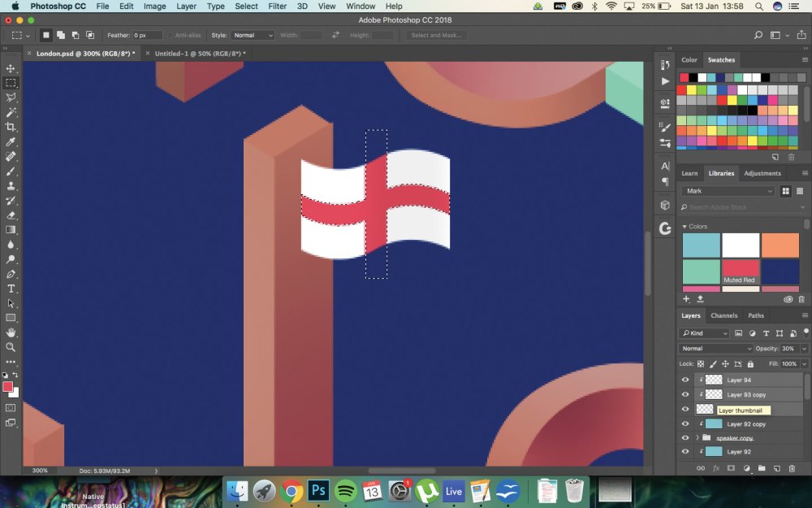Toggle visibility of Layer 92 copy
Screen dimensions: 812x508
(685, 424)
